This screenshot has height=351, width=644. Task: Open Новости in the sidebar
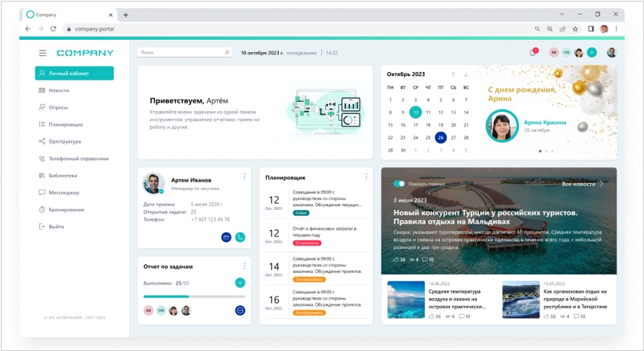[58, 90]
